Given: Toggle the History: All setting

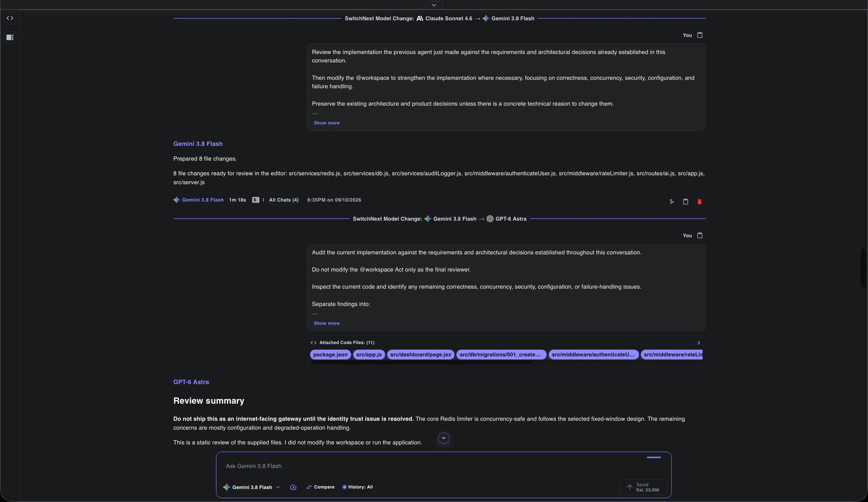Looking at the screenshot, I should (357, 487).
